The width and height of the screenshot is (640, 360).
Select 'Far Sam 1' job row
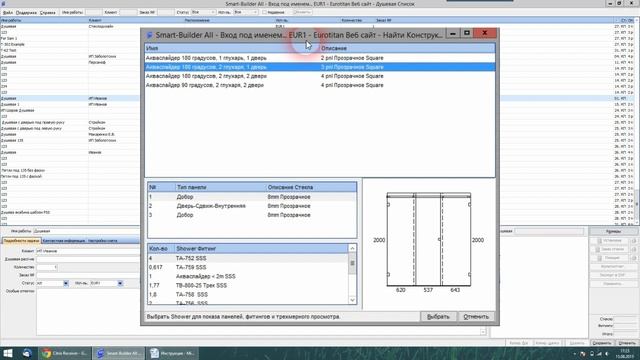click(x=70, y=38)
